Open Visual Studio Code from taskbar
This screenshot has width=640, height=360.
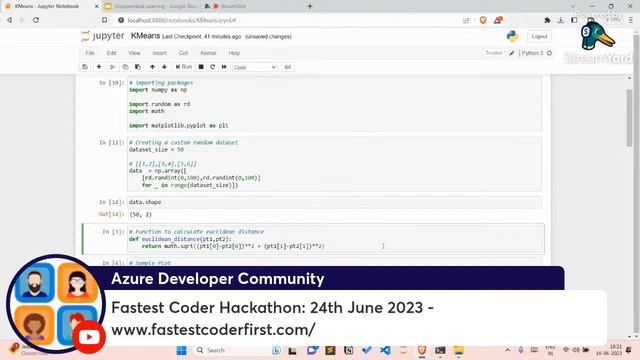(x=385, y=350)
